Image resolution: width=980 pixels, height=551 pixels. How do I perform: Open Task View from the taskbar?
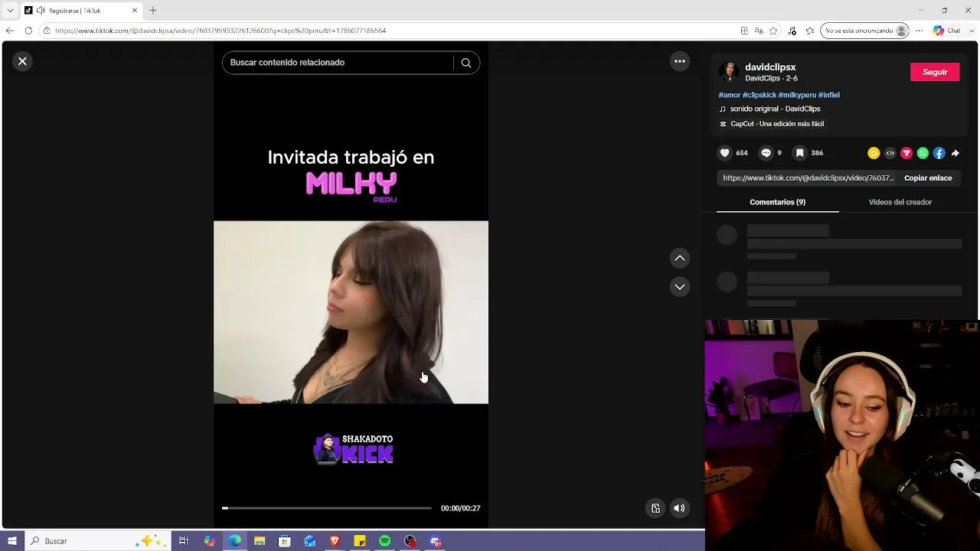coord(184,541)
